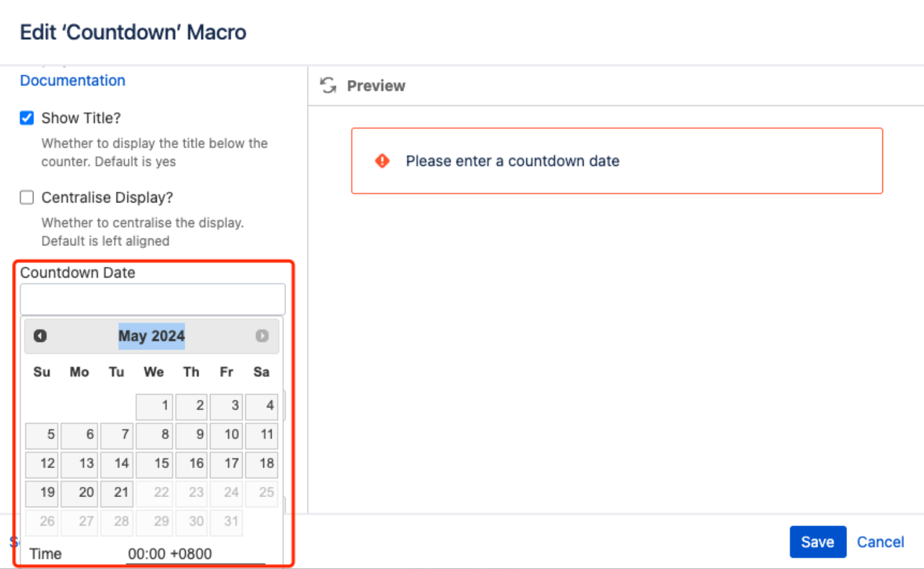This screenshot has height=569, width=924.
Task: Click the Preview refresh icon
Action: [x=328, y=86]
